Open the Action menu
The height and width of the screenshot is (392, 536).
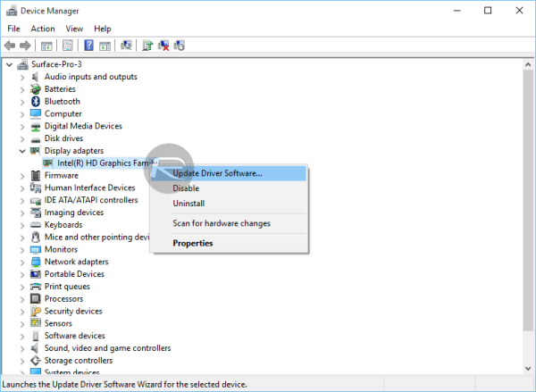[x=43, y=29]
